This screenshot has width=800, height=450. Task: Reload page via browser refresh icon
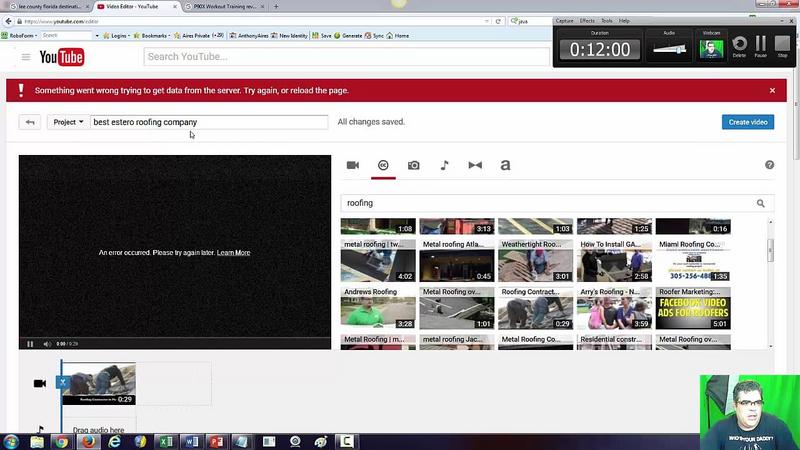(498, 21)
